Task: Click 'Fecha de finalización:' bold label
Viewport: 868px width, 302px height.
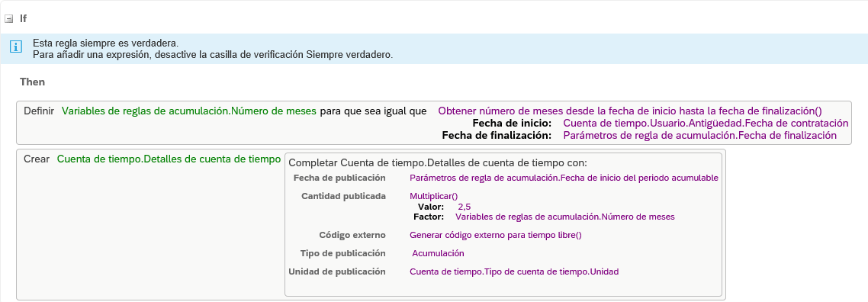Action: (x=497, y=135)
